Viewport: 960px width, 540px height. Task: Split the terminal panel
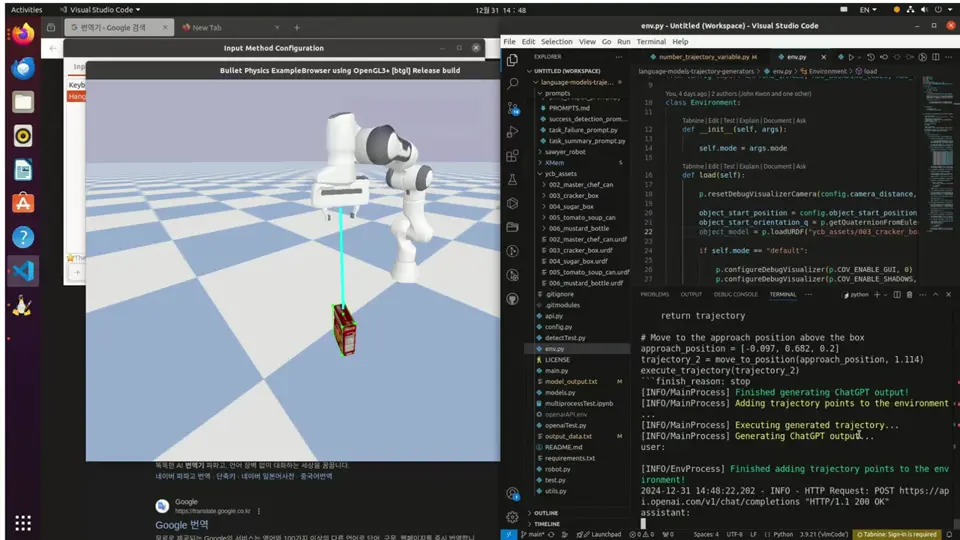[897, 294]
